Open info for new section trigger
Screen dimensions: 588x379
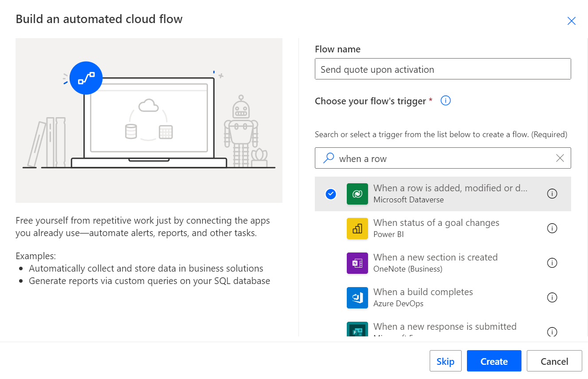coord(552,263)
